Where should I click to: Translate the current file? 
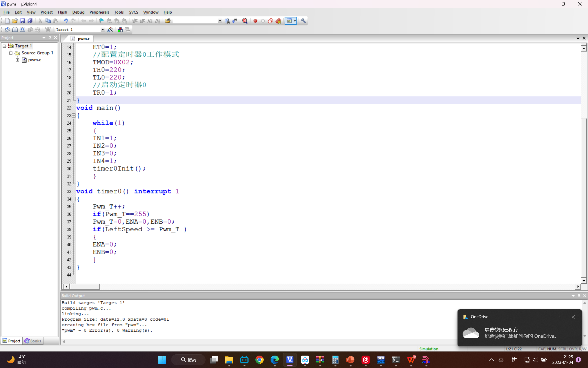pos(7,30)
